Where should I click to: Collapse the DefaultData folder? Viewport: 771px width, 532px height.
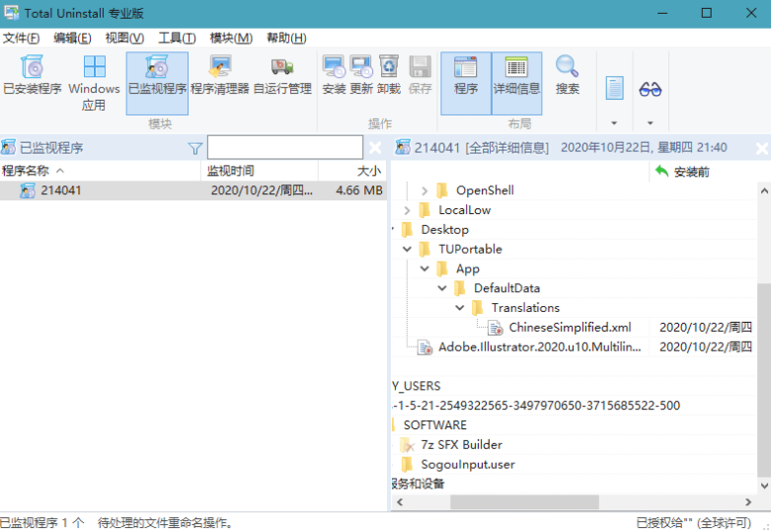coord(442,288)
